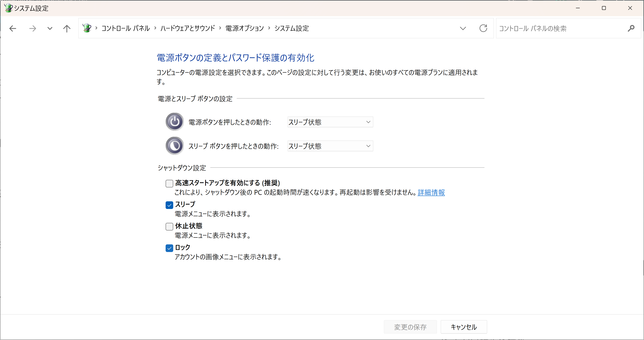Click the back navigation arrow

coord(13,28)
